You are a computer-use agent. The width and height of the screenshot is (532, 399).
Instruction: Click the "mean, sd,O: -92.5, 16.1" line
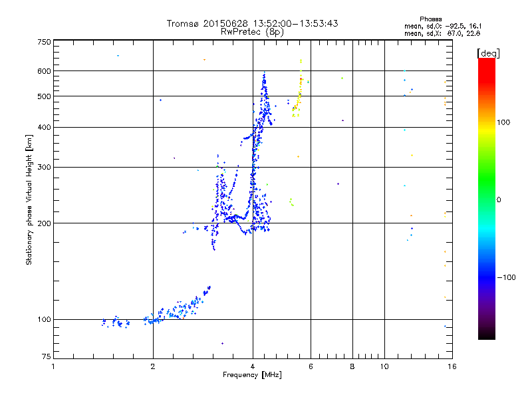click(x=443, y=26)
